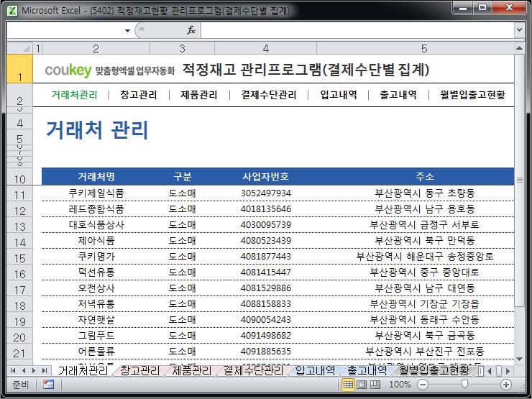Switch to the 입고내역 sheet tab

pyautogui.click(x=315, y=370)
